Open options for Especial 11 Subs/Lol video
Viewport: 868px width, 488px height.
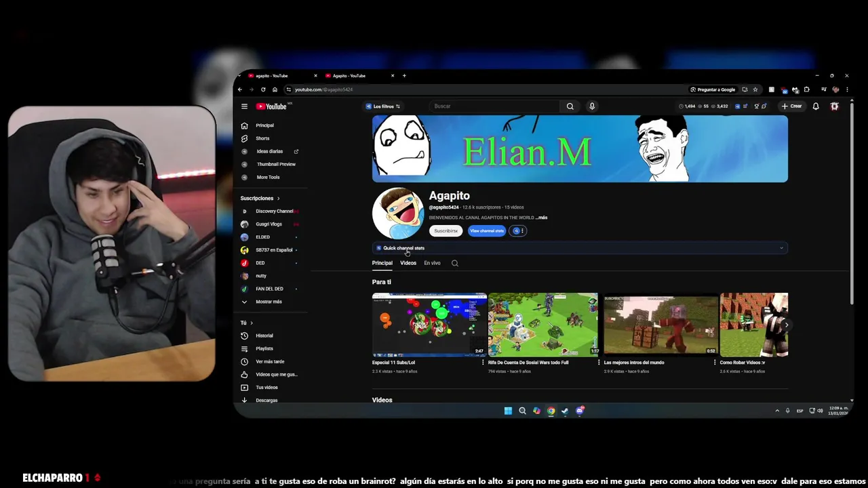click(483, 363)
